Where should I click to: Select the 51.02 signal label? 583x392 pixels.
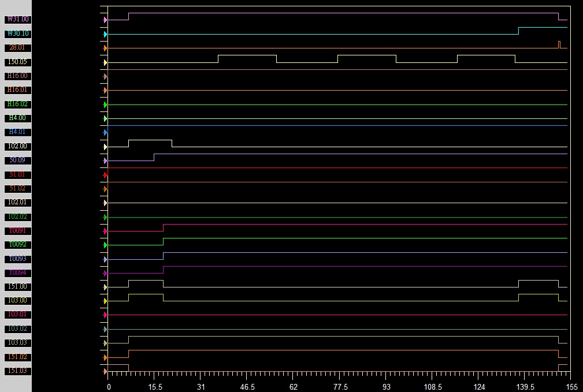point(18,188)
